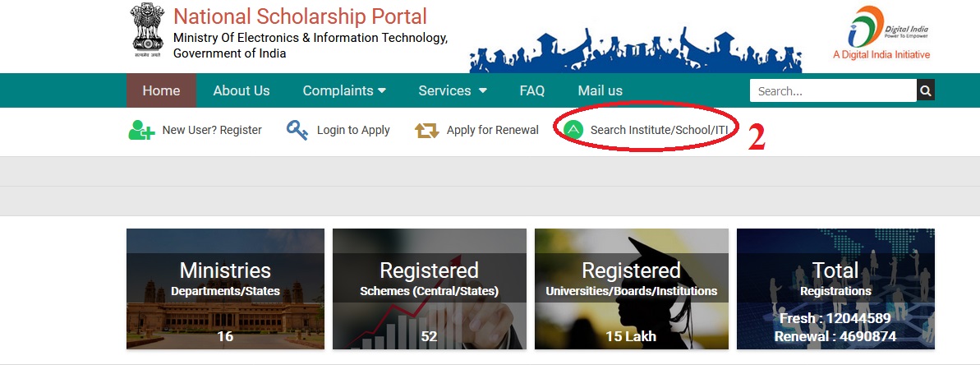The height and width of the screenshot is (365, 980).
Task: Click the green Search Institute circle icon
Action: pos(573,130)
